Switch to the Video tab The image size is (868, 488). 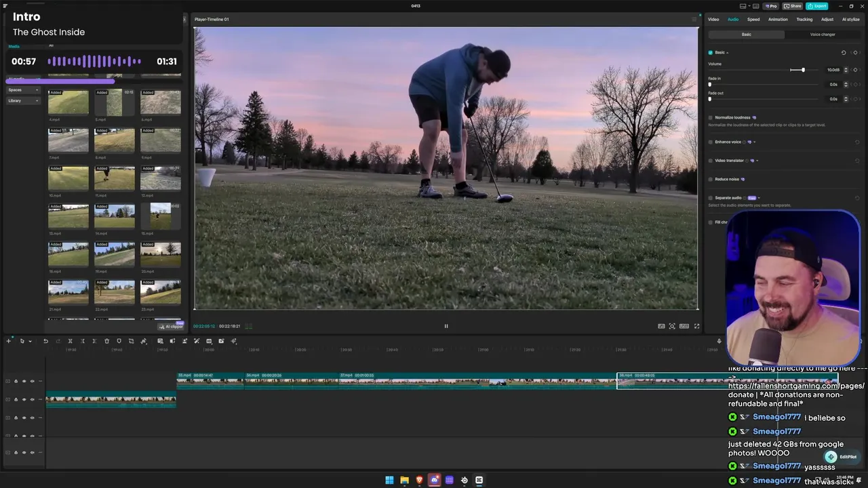[713, 19]
